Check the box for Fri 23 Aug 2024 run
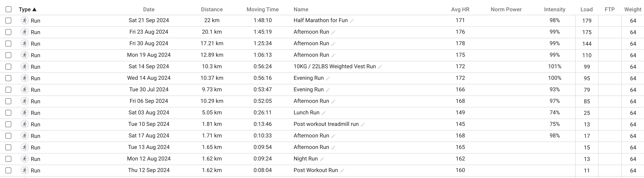This screenshot has height=178, width=644. click(x=9, y=32)
